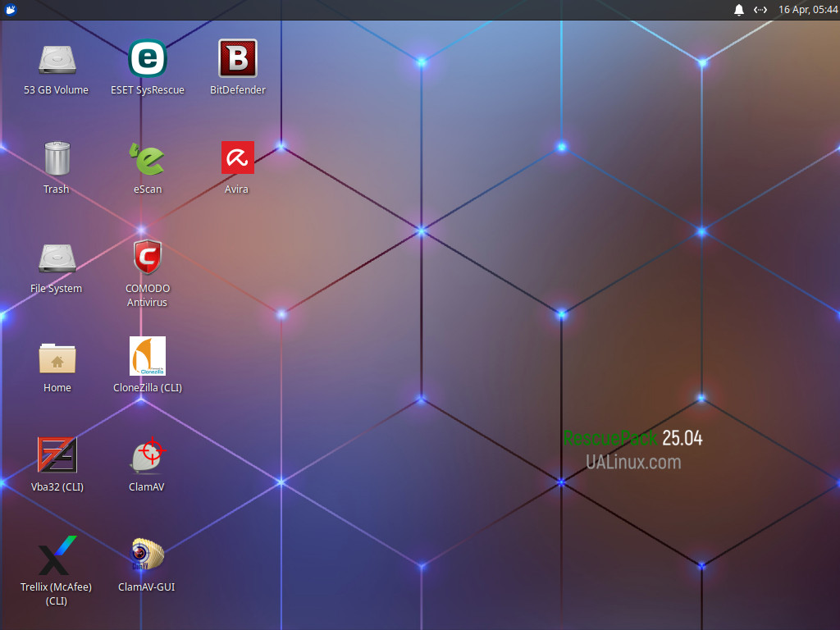The width and height of the screenshot is (840, 630).
Task: Select the CloneZilla (CLI) icon
Action: pyautogui.click(x=148, y=356)
